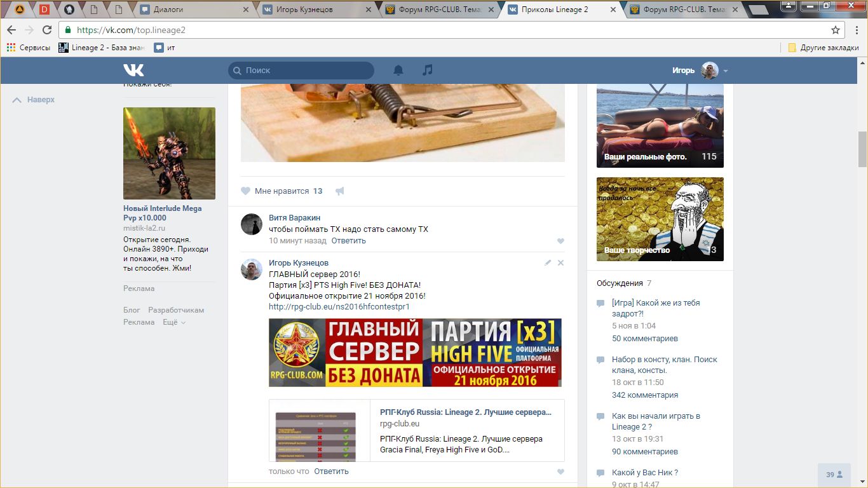Go back with browser back arrow
Viewport: 868px width, 488px height.
[11, 30]
